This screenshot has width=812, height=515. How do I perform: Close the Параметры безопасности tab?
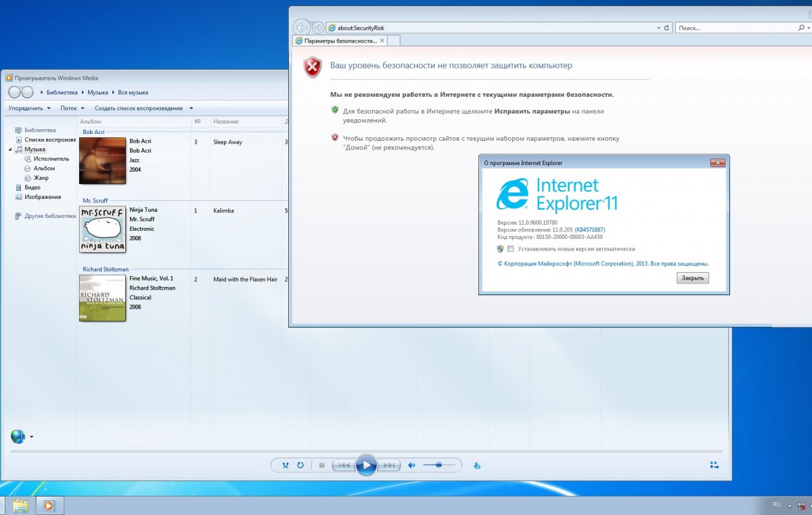(382, 41)
